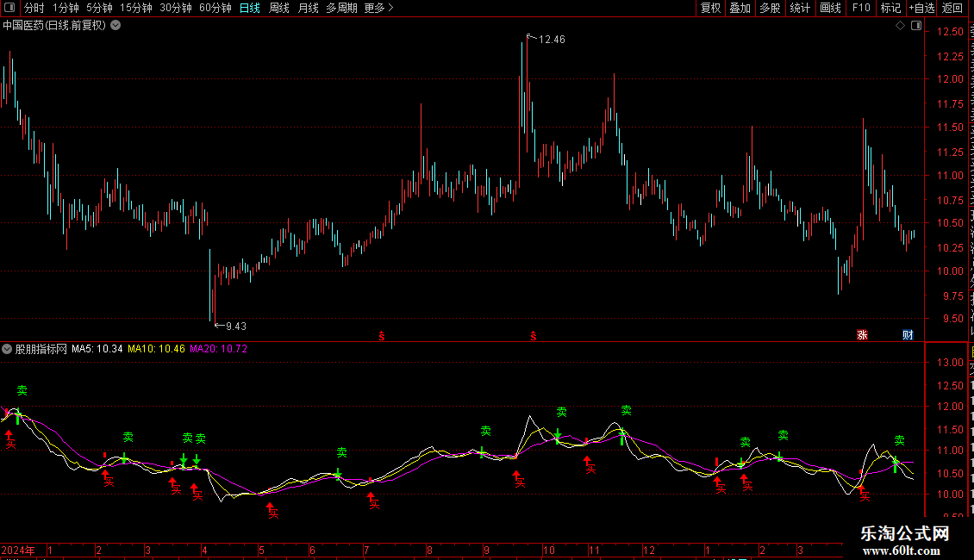This screenshot has width=974, height=560.
Task: Open the 复权 adjustment menu
Action: click(710, 8)
